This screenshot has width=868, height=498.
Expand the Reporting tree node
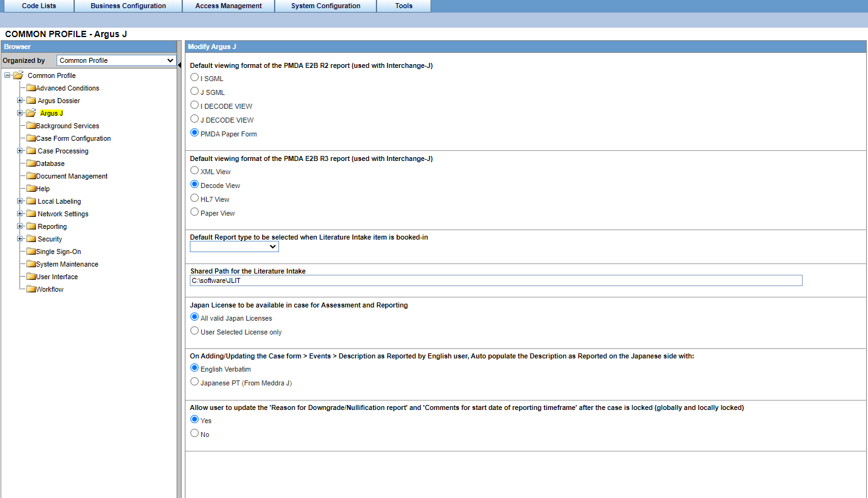(x=20, y=226)
